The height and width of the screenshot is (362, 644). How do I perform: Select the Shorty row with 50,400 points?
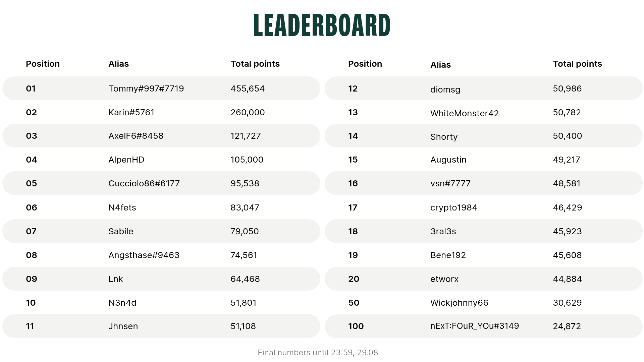click(x=484, y=136)
